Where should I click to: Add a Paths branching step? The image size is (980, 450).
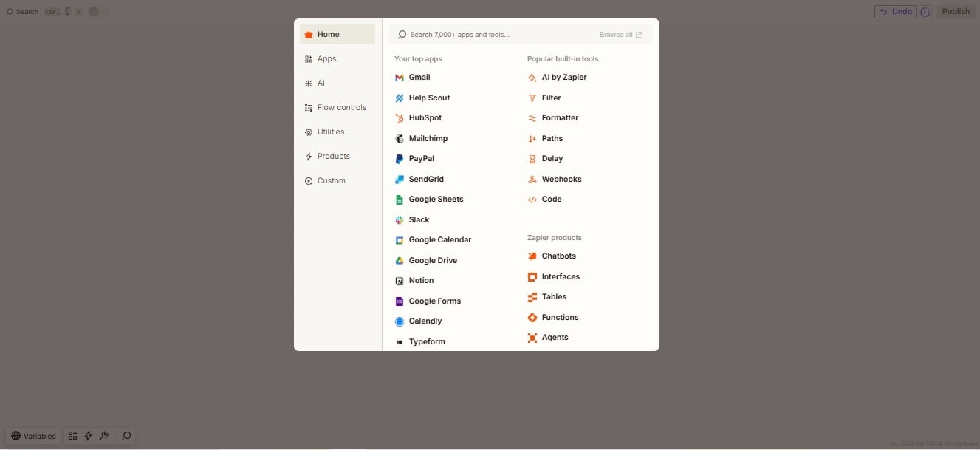(x=551, y=138)
